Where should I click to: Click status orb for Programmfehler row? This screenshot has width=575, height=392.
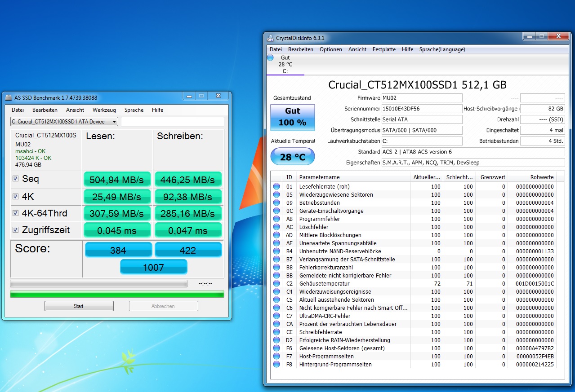pyautogui.click(x=276, y=219)
